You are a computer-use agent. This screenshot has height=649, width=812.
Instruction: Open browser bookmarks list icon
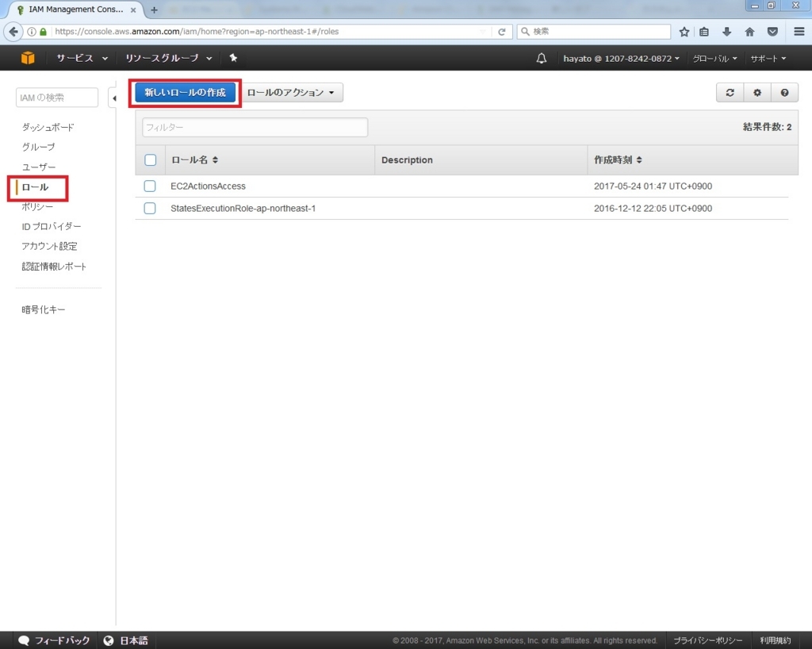pos(704,32)
